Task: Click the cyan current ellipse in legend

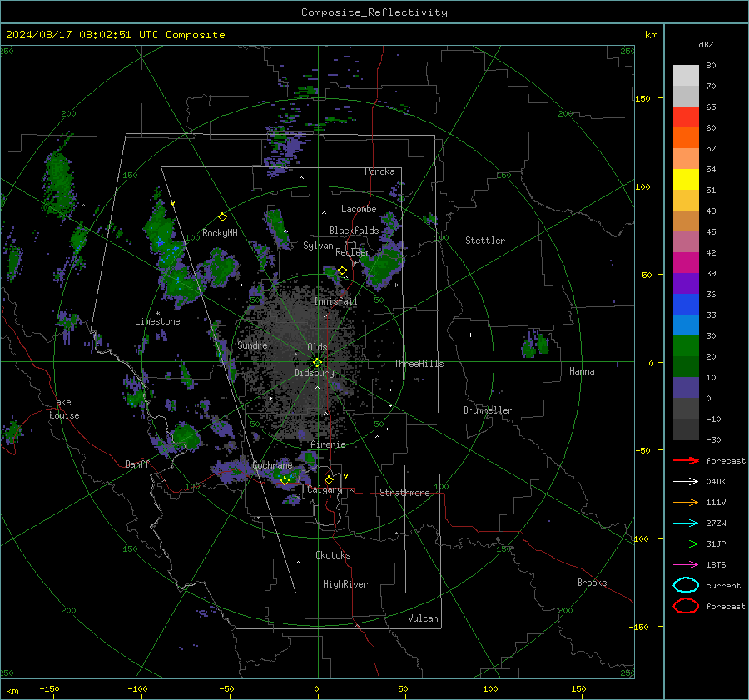Action: 686,585
